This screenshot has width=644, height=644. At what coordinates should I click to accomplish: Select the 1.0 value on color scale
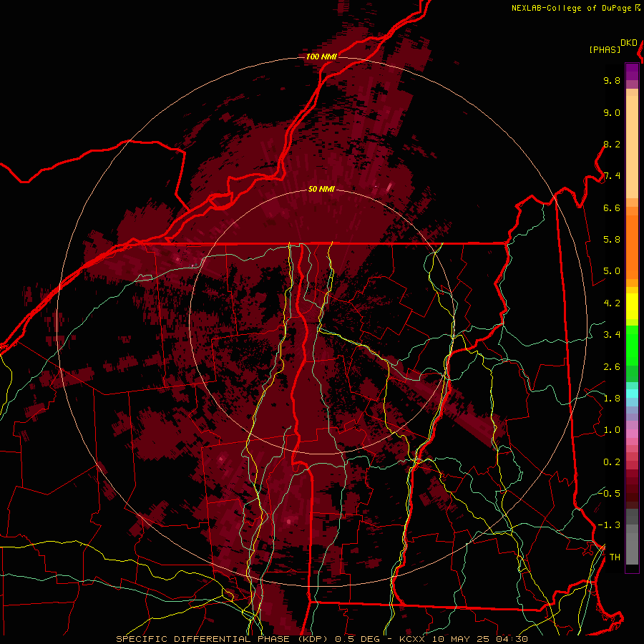[612, 430]
